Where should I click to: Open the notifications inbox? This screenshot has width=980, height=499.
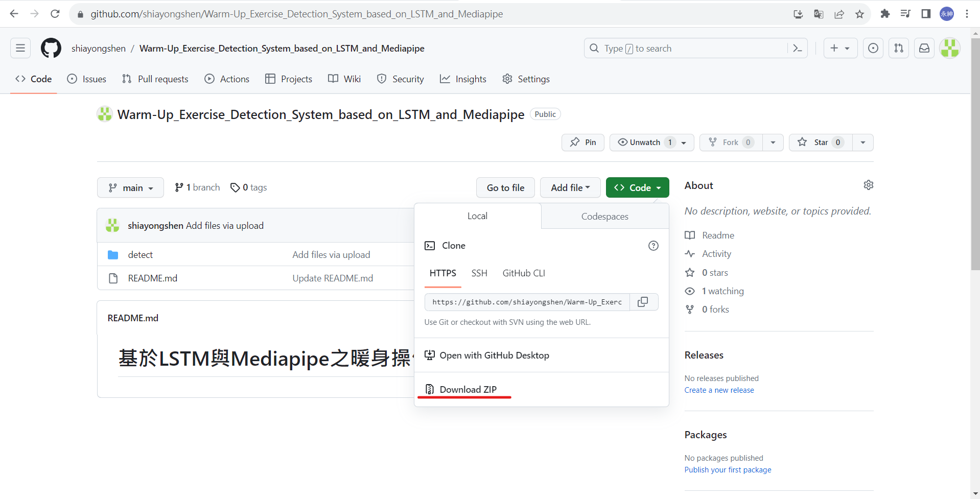pos(924,48)
